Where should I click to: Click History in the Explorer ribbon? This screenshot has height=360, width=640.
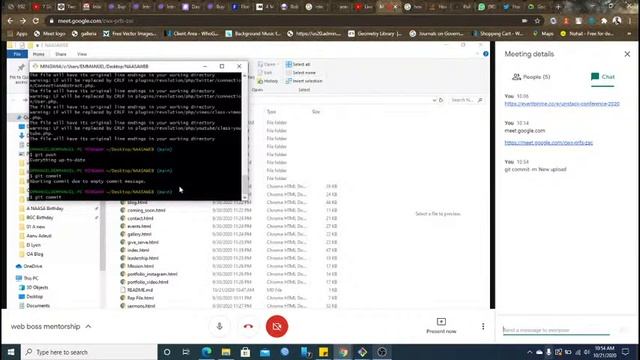(x=268, y=81)
